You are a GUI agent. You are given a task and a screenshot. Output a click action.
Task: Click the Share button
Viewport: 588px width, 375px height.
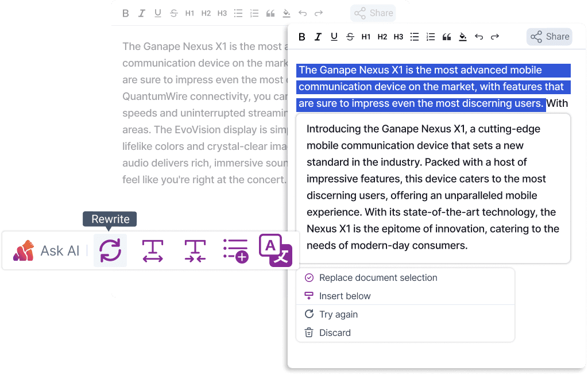pyautogui.click(x=549, y=36)
